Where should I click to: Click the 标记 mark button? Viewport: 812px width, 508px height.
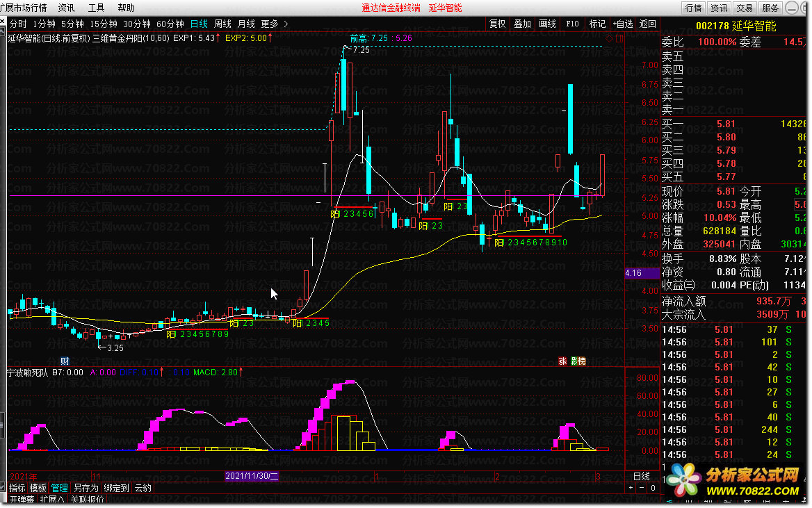click(x=597, y=24)
